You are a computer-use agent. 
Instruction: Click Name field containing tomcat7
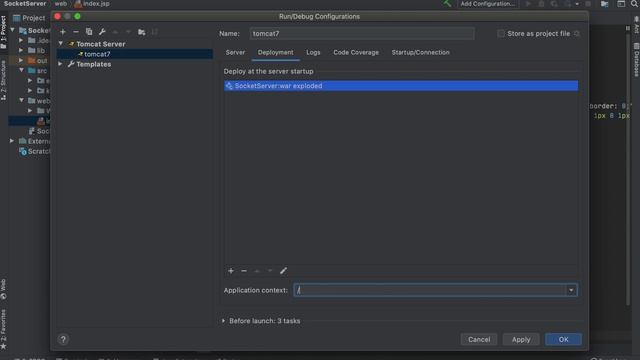coord(362,33)
